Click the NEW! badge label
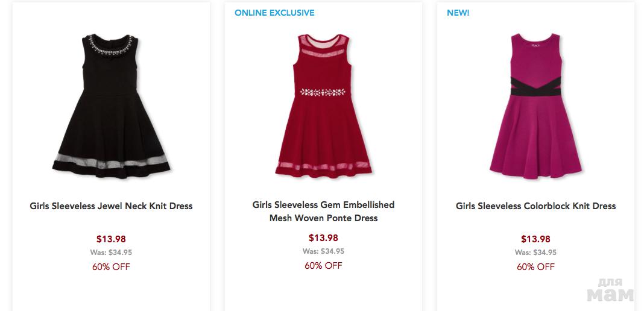 [458, 13]
